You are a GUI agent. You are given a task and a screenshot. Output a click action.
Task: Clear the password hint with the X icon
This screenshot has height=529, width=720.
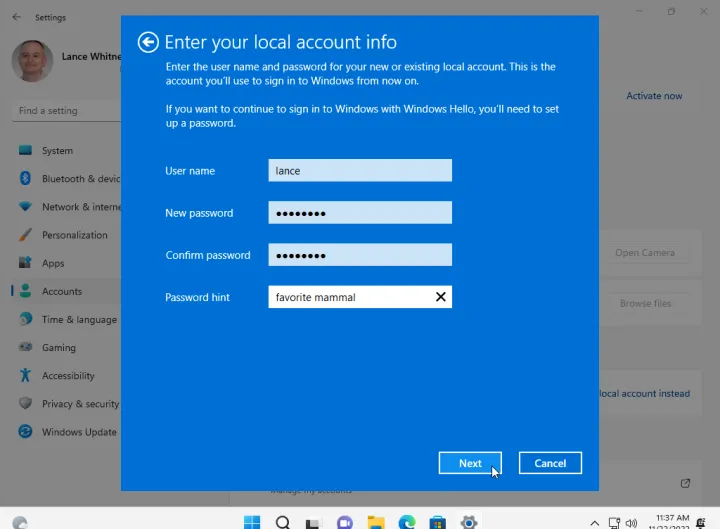click(x=440, y=297)
